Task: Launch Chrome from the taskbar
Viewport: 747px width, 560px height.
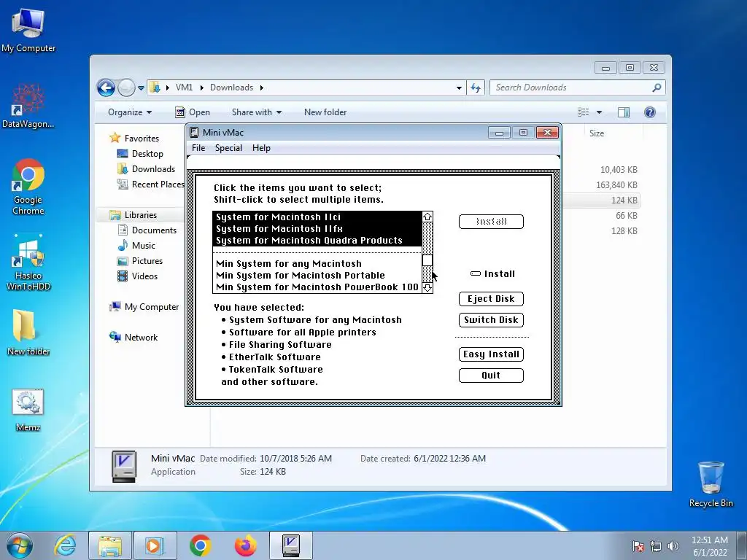Action: point(200,545)
